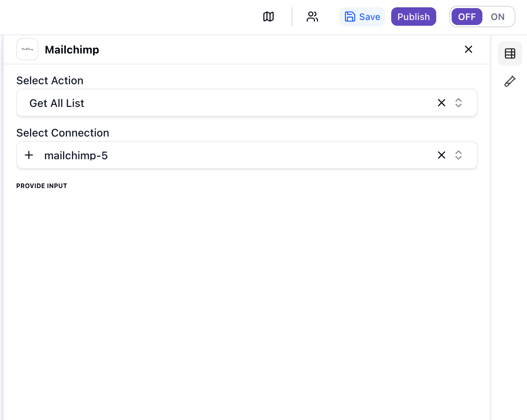This screenshot has width=527, height=420.
Task: Click the plus icon to add new connection
Action: (29, 155)
